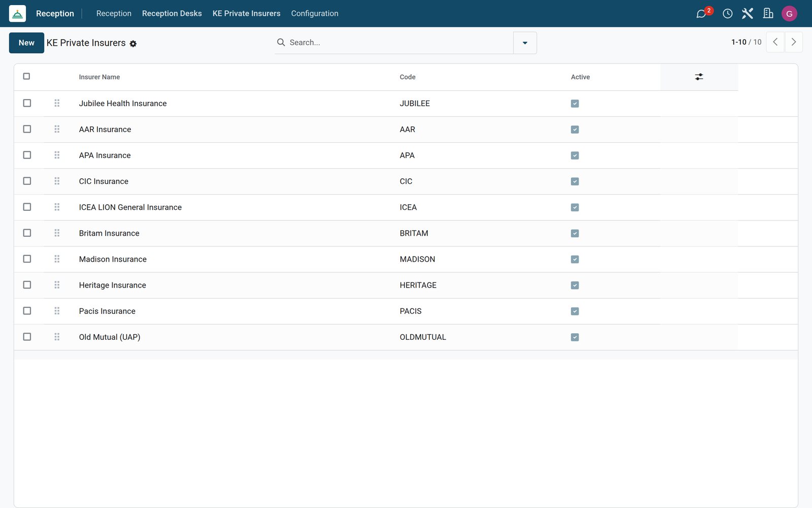Click the BRITAM code cell
Viewport: 812px width, 508px height.
coord(414,233)
